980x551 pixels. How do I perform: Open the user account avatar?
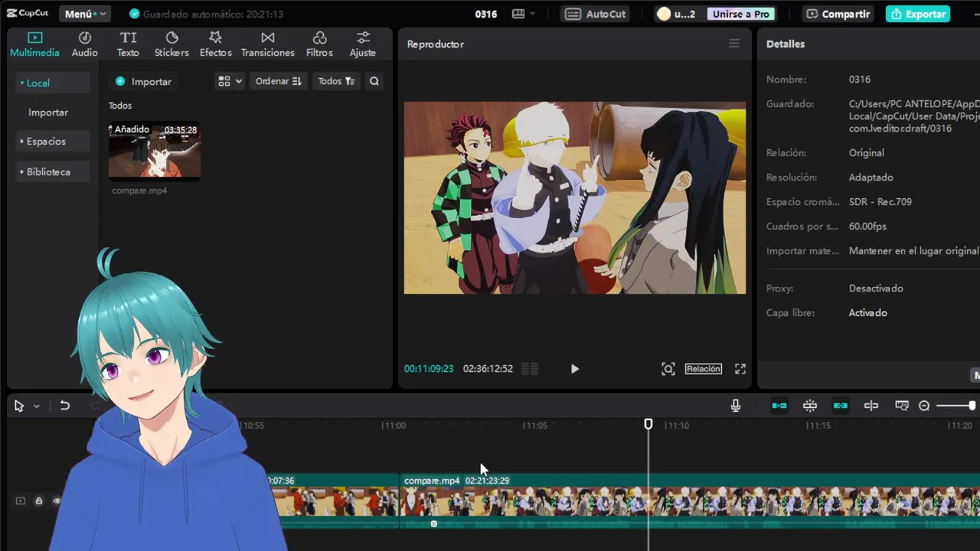(x=664, y=14)
